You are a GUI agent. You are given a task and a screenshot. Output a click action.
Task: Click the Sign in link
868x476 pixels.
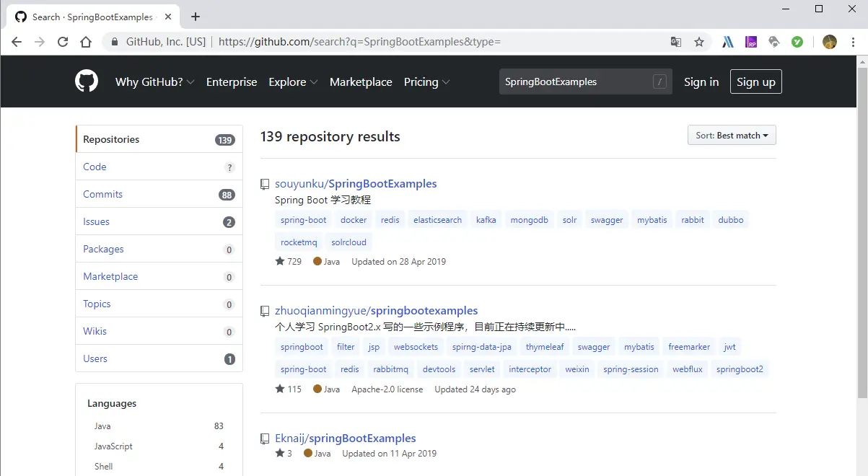[x=701, y=81]
